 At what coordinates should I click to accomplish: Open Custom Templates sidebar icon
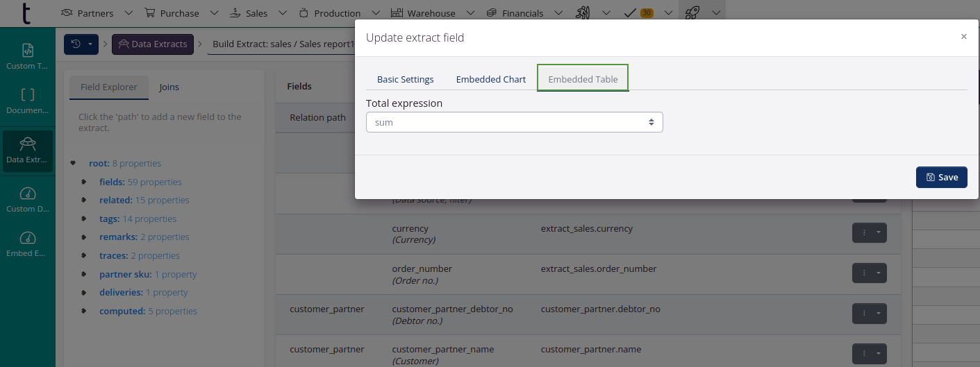pos(27,51)
